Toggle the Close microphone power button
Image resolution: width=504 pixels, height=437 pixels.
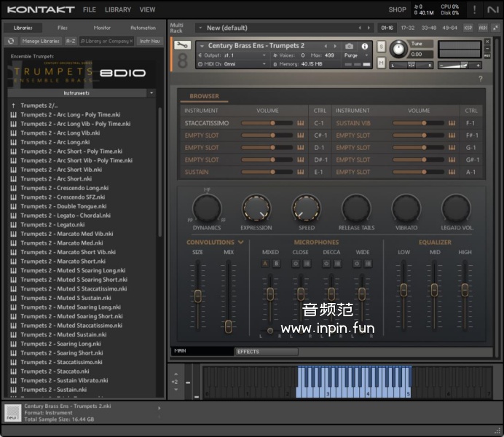[296, 264]
